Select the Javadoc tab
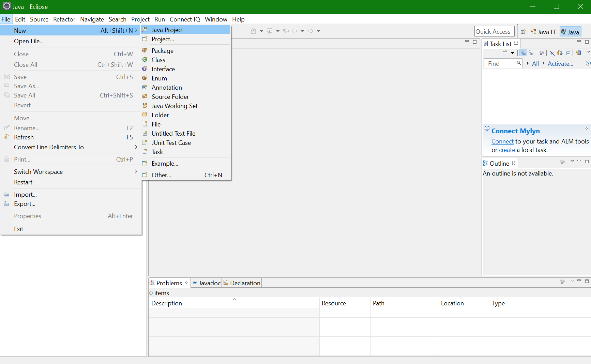The image size is (591, 364). pyautogui.click(x=207, y=283)
